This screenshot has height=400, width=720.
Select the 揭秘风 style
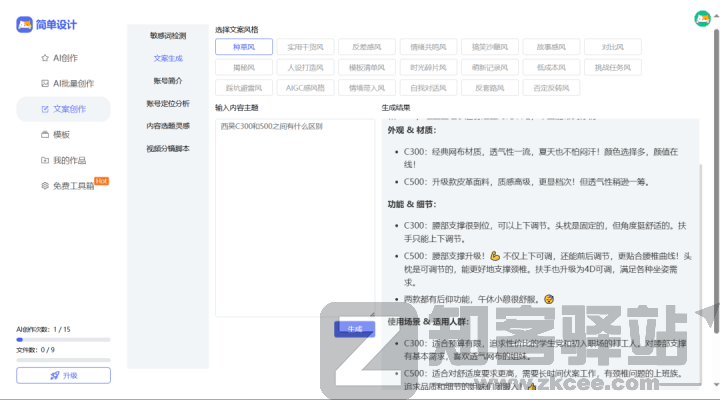(244, 68)
